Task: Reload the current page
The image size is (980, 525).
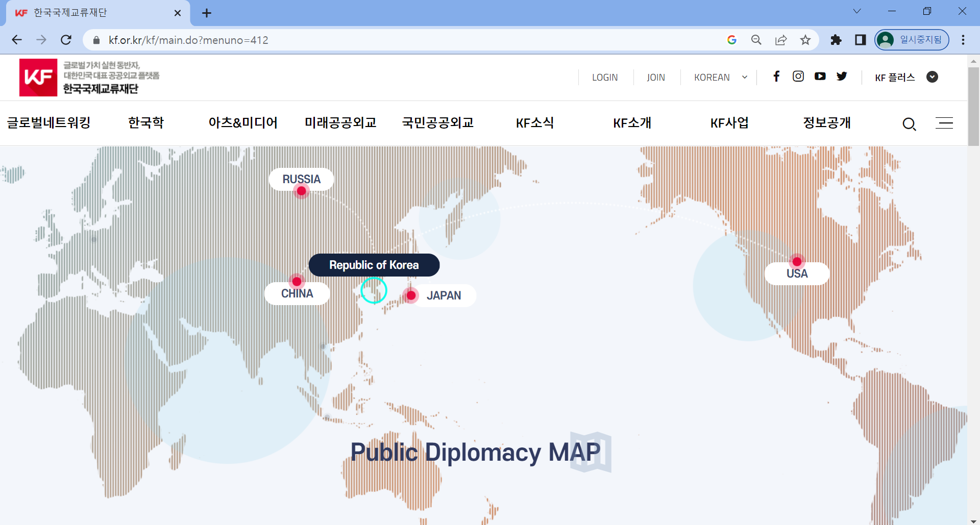Action: pos(66,40)
